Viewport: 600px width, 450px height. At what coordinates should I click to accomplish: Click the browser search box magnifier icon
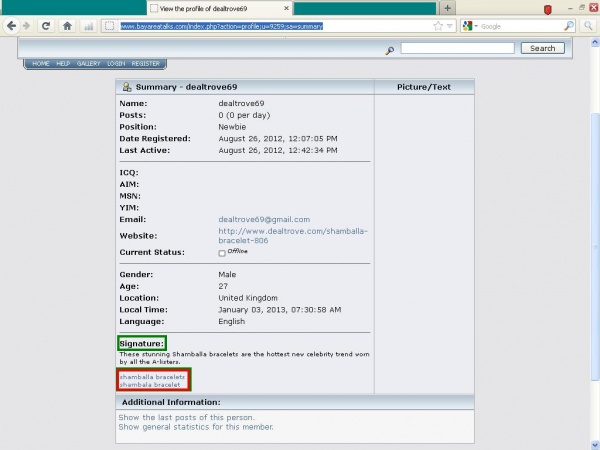(569, 26)
